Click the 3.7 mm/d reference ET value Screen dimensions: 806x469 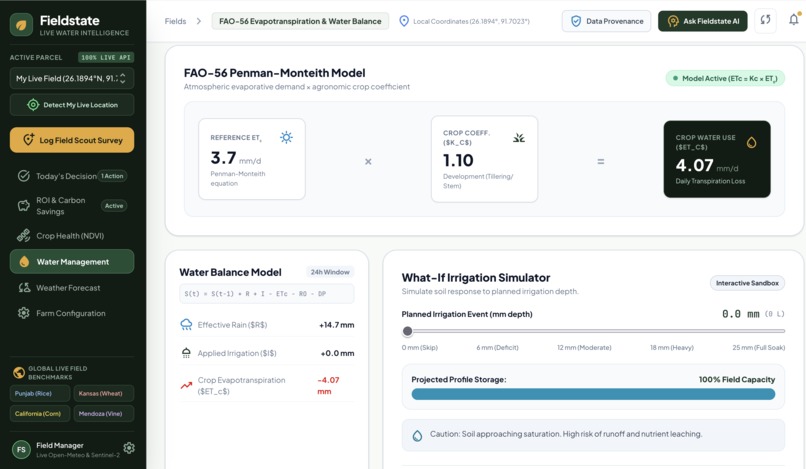point(235,158)
